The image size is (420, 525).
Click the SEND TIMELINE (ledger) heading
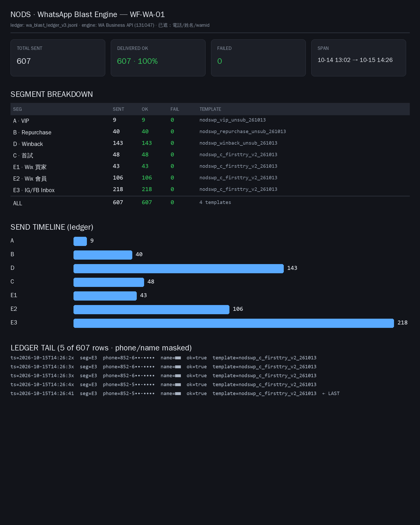[52, 227]
